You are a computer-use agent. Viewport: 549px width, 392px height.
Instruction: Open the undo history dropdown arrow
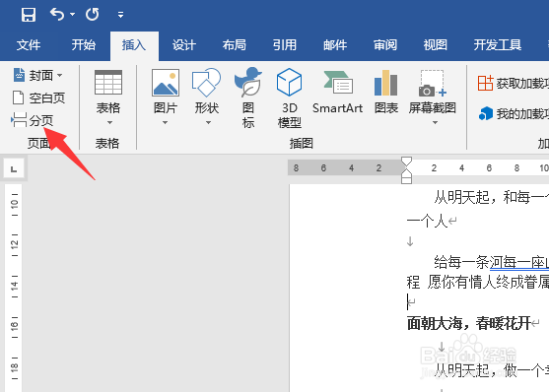pos(73,15)
